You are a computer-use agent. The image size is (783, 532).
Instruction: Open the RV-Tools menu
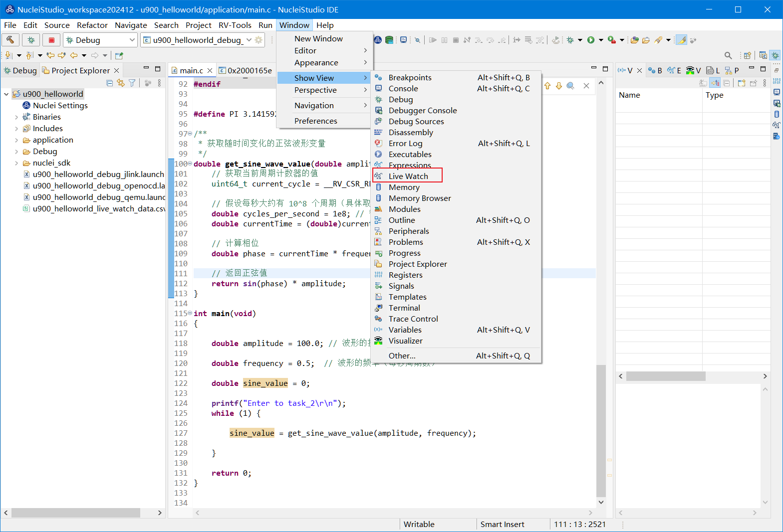pos(235,25)
